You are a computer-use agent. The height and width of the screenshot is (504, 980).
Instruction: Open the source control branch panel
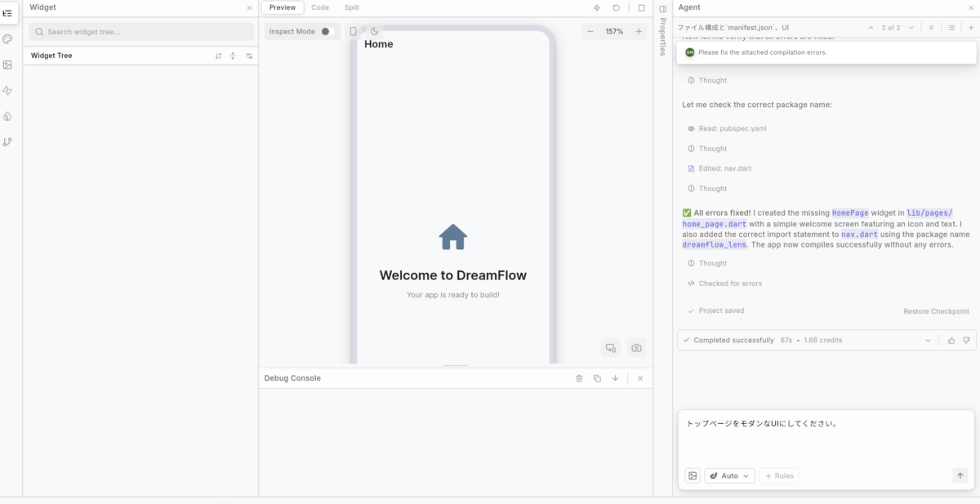pos(8,142)
